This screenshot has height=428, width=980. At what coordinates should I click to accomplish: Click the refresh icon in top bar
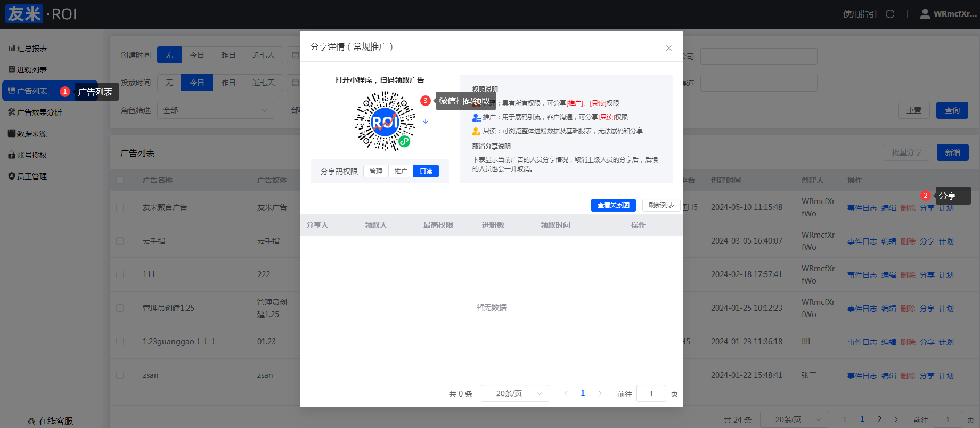890,14
